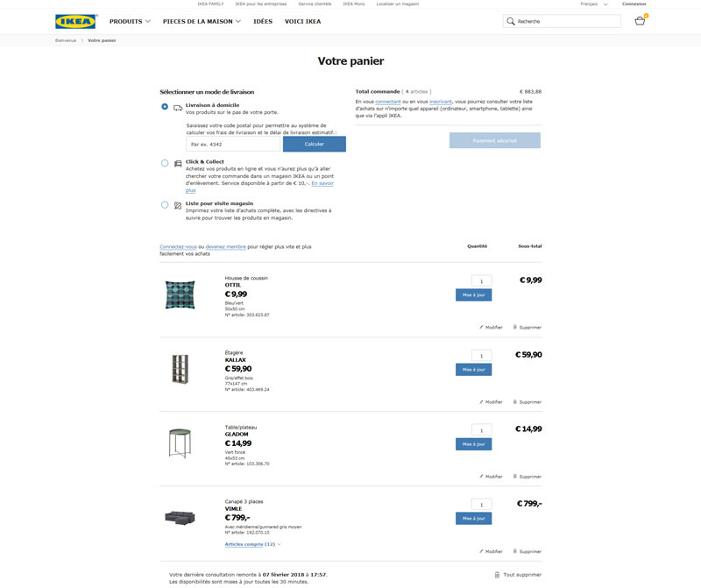
Task: Focus the postal code input field
Action: coord(233,144)
